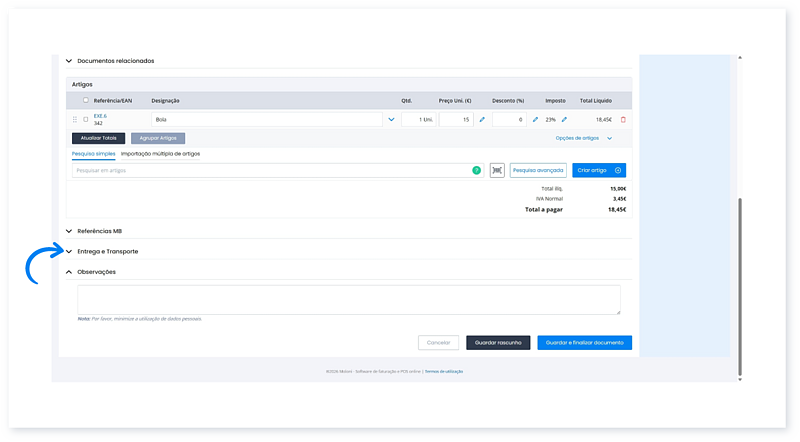Screen dimensions: 800x442
Task: Expand the Entrega e Transporte section
Action: [x=69, y=251]
